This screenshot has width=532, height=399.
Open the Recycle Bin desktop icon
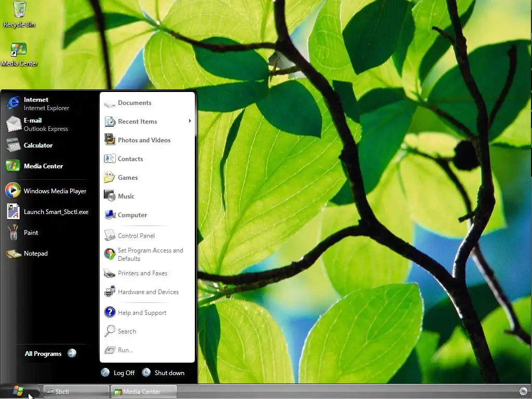tap(19, 15)
